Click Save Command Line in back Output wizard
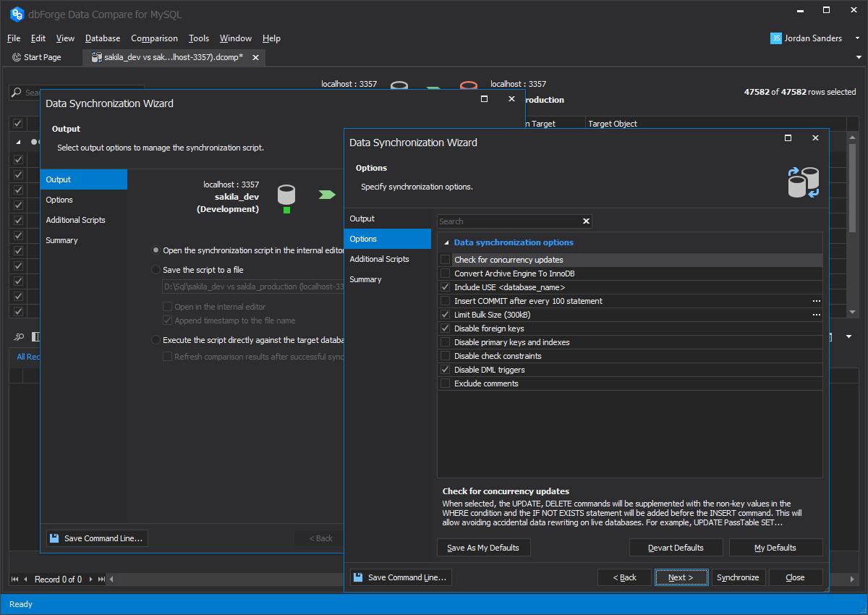Image resolution: width=868 pixels, height=615 pixels. (97, 538)
